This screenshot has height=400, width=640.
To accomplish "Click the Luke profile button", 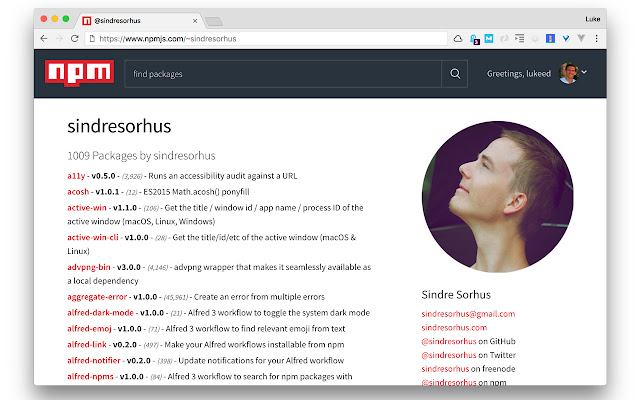I will click(x=592, y=19).
